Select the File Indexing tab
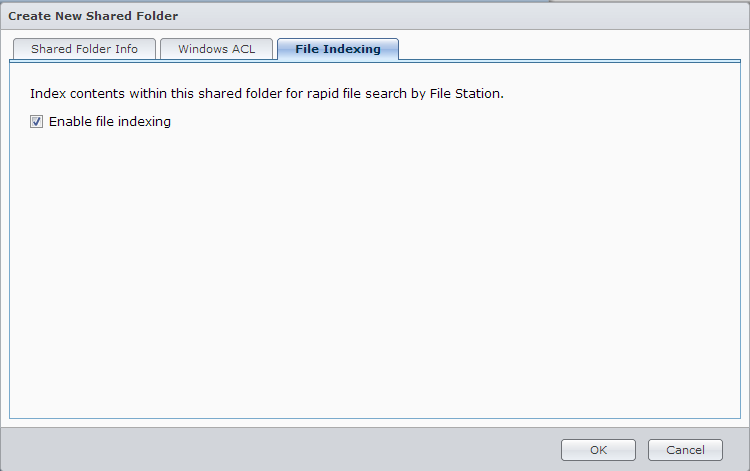The image size is (750, 471). pyautogui.click(x=338, y=49)
